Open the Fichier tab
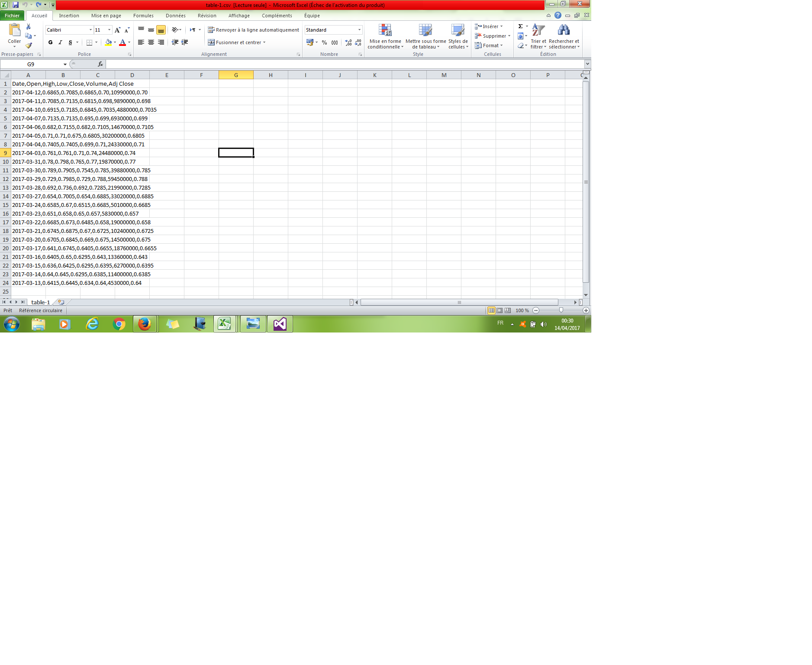The image size is (812, 665). pos(12,16)
